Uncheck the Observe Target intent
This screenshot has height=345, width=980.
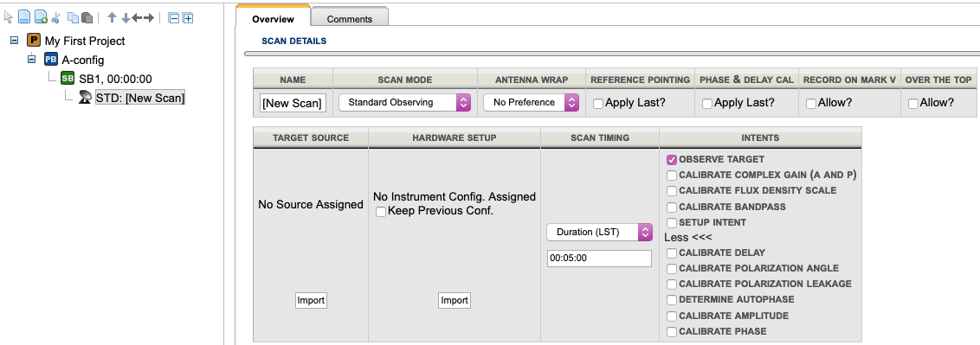672,160
